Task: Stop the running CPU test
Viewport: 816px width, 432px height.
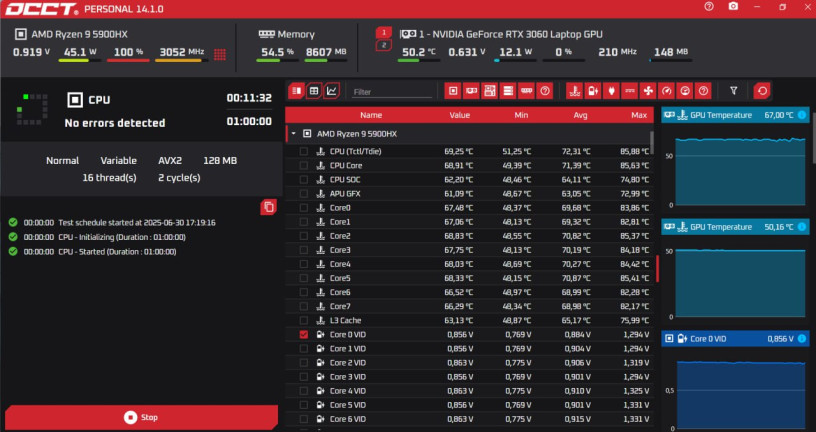Action: click(141, 417)
